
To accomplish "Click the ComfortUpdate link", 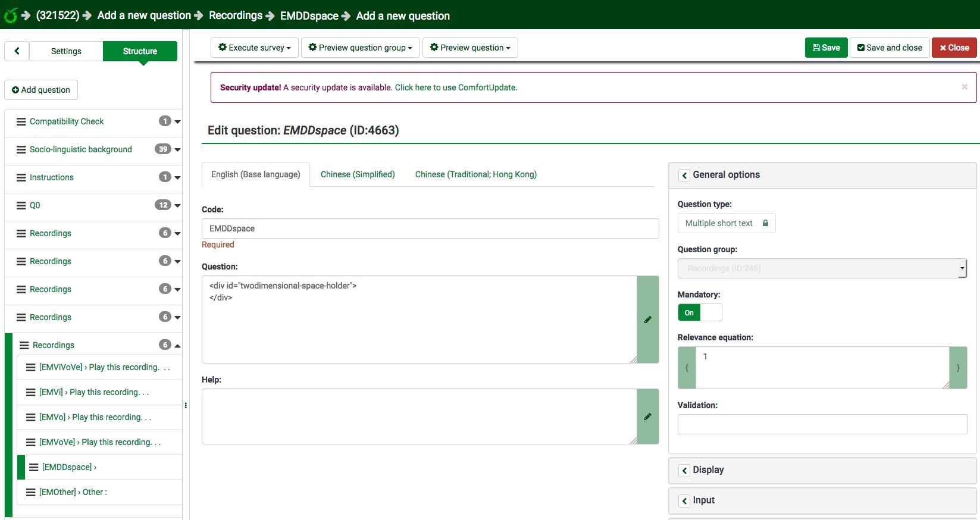I will point(456,87).
